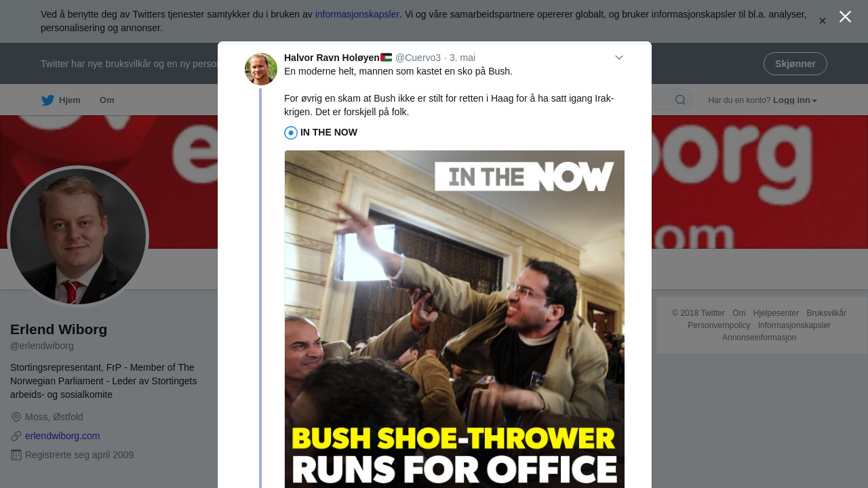Open the tweet options chevron menu
The image size is (868, 488).
click(x=619, y=58)
